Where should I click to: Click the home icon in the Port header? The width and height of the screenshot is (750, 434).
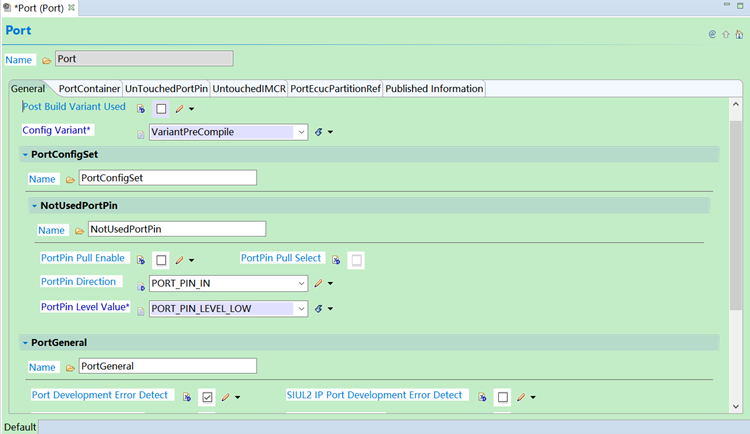point(738,33)
